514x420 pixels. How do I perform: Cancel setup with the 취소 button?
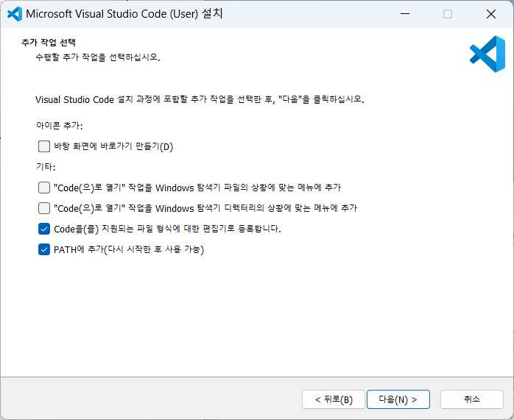(472, 399)
